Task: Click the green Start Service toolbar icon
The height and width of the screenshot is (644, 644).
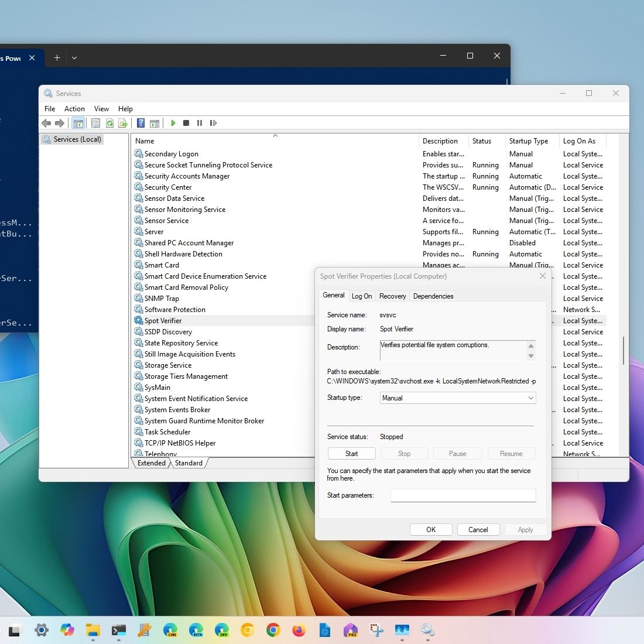Action: click(x=173, y=123)
